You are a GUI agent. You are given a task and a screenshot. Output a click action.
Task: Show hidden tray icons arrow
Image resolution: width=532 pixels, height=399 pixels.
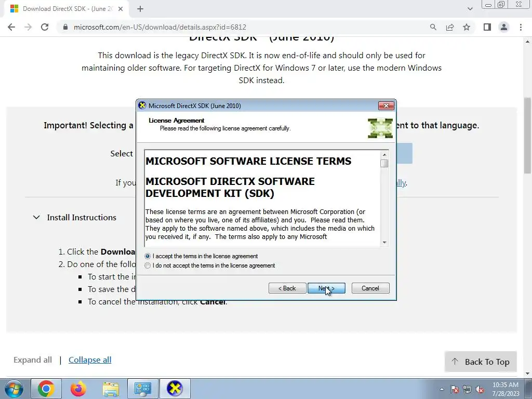(442, 389)
